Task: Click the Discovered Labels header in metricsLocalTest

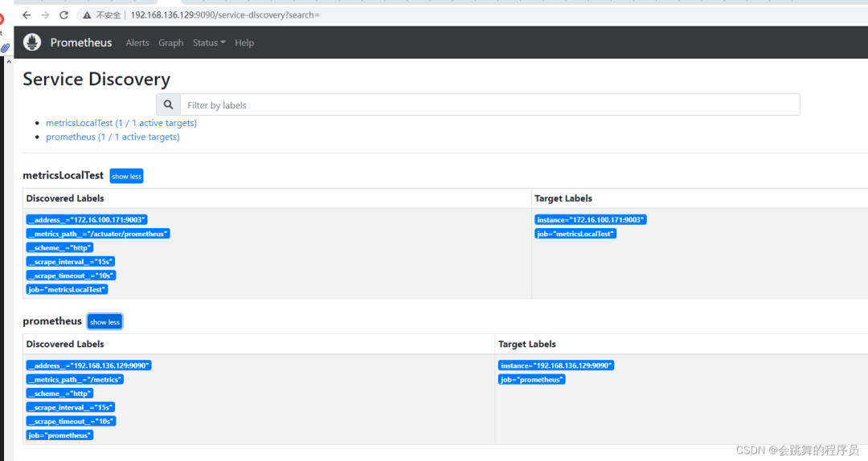Action: (65, 198)
